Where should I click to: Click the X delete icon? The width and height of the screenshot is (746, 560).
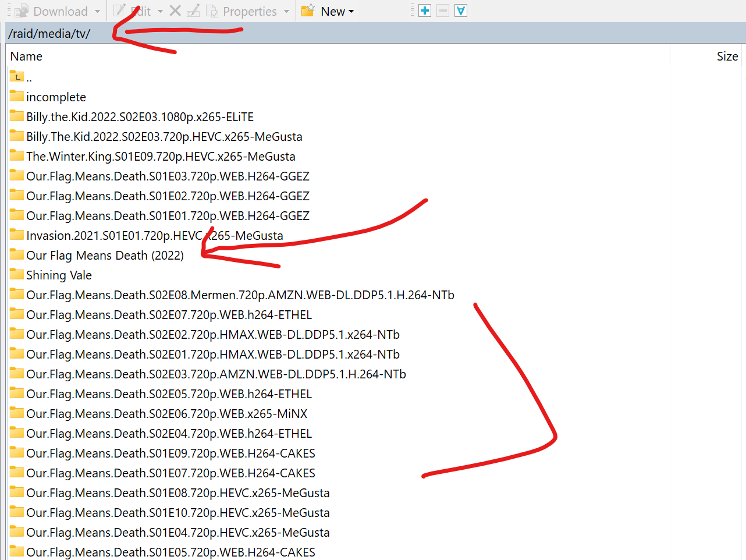pyautogui.click(x=176, y=10)
